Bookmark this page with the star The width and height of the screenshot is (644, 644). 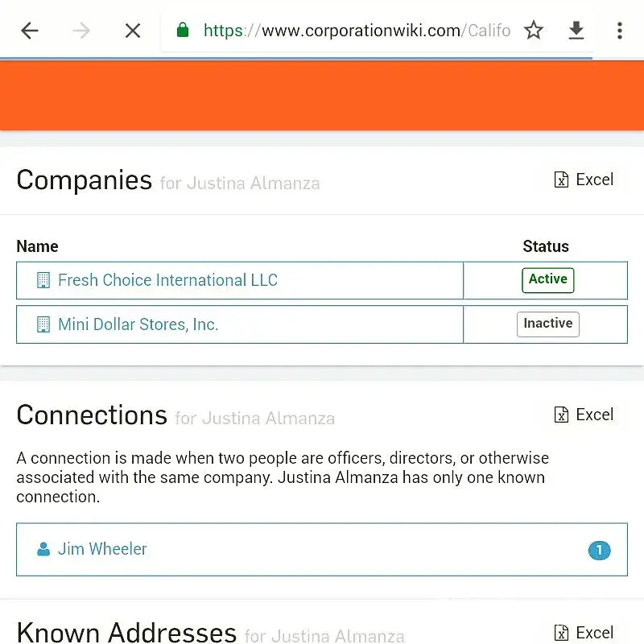tap(534, 31)
